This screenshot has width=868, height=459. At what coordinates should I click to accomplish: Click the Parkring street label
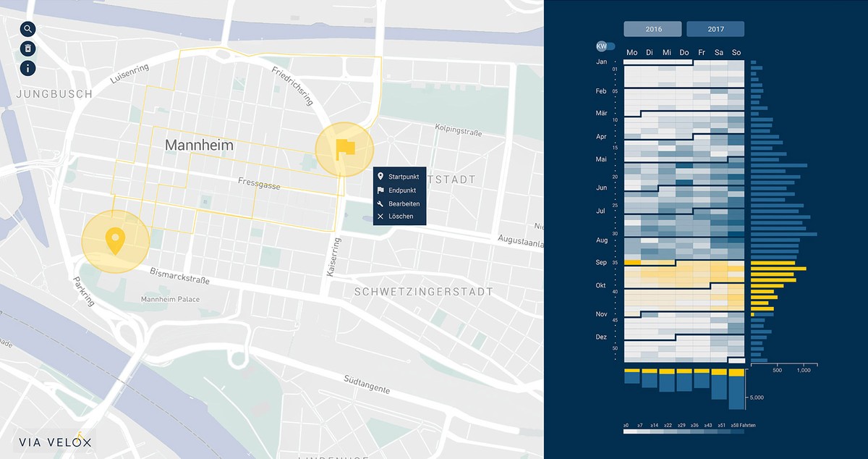(x=82, y=290)
